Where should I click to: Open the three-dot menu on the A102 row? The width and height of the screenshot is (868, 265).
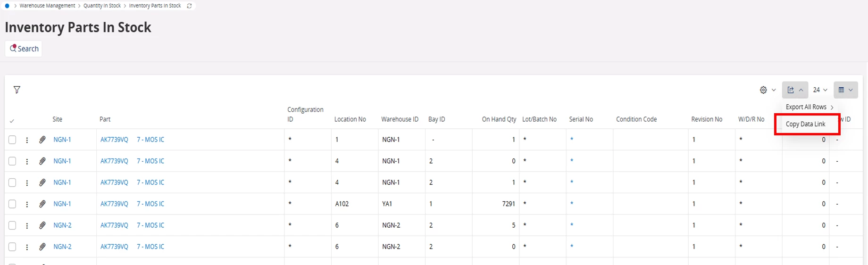pos(27,204)
